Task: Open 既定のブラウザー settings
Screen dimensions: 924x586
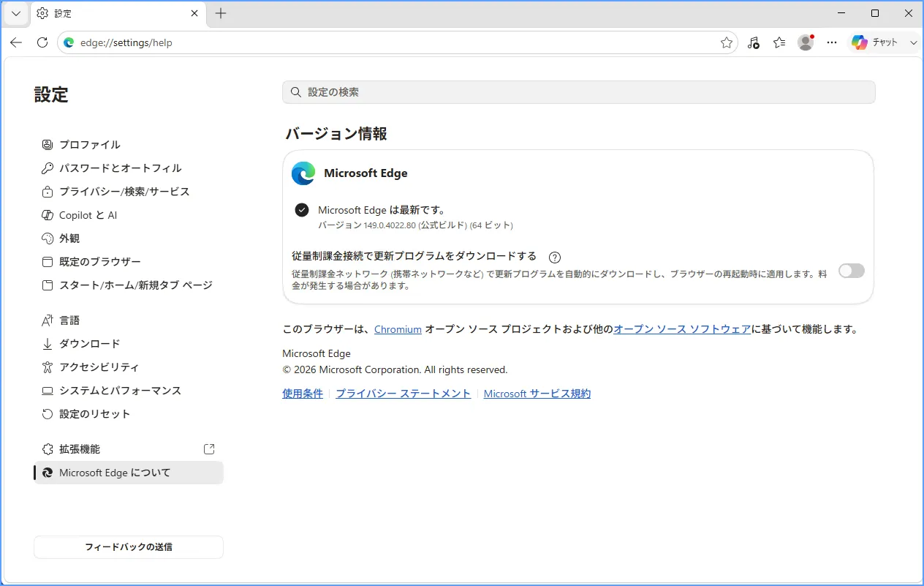Action: click(129, 262)
